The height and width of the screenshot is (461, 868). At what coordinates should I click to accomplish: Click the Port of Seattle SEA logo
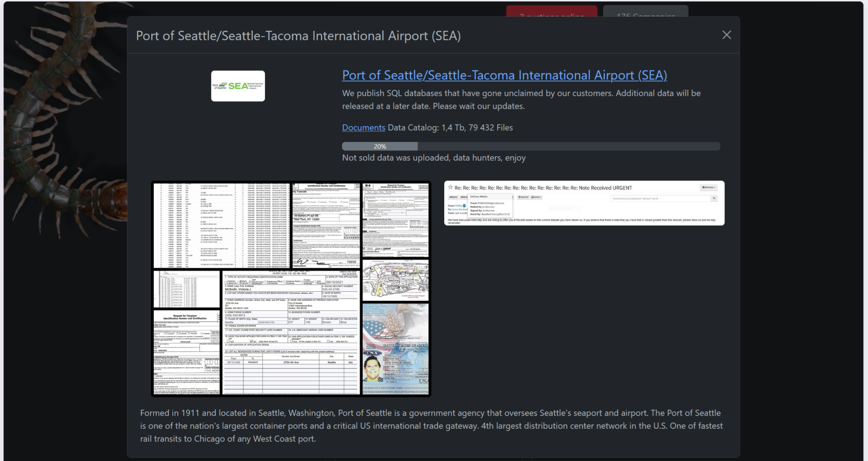click(238, 86)
